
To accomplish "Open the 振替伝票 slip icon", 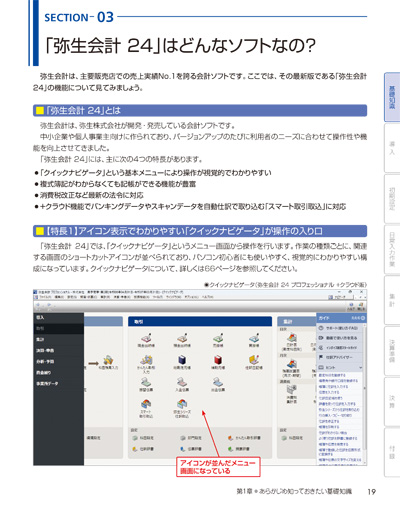I will pos(146,384).
